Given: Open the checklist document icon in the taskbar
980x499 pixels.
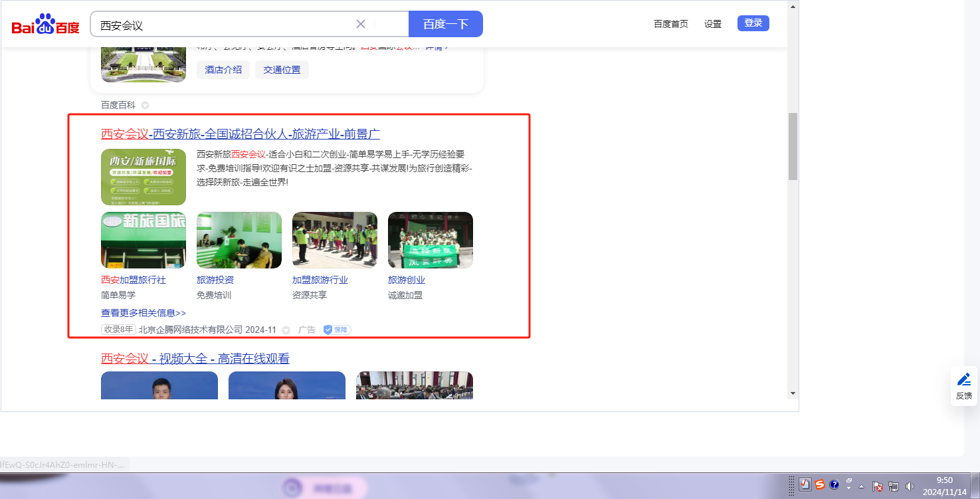Looking at the screenshot, I should (805, 484).
